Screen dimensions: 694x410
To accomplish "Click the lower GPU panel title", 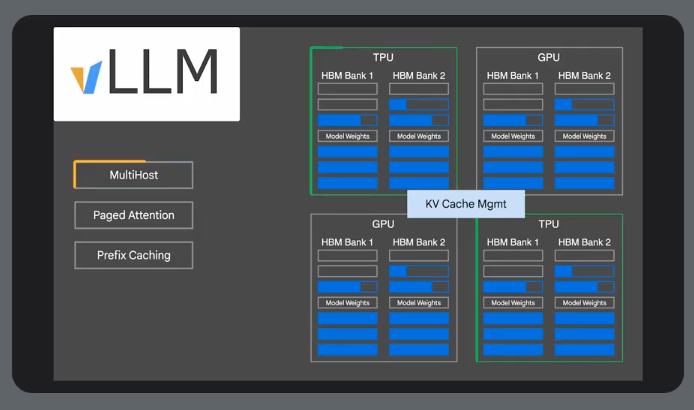I will click(x=383, y=225).
